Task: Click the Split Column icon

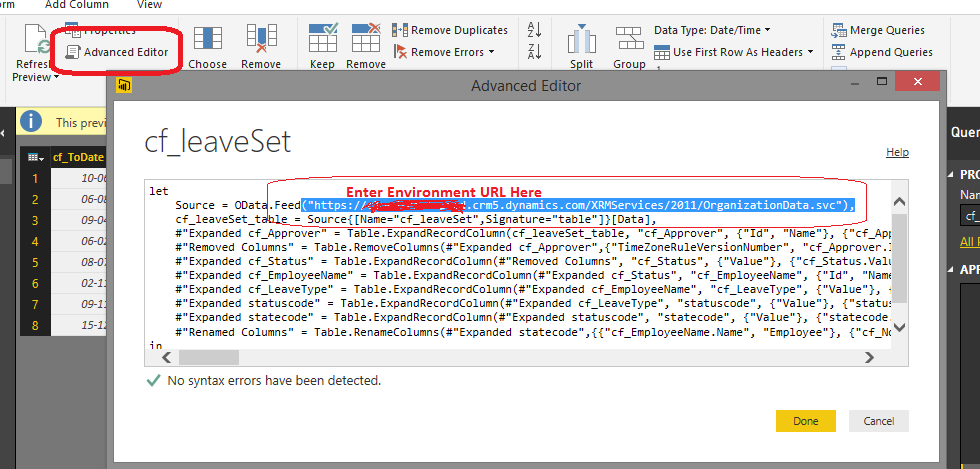Action: point(581,39)
